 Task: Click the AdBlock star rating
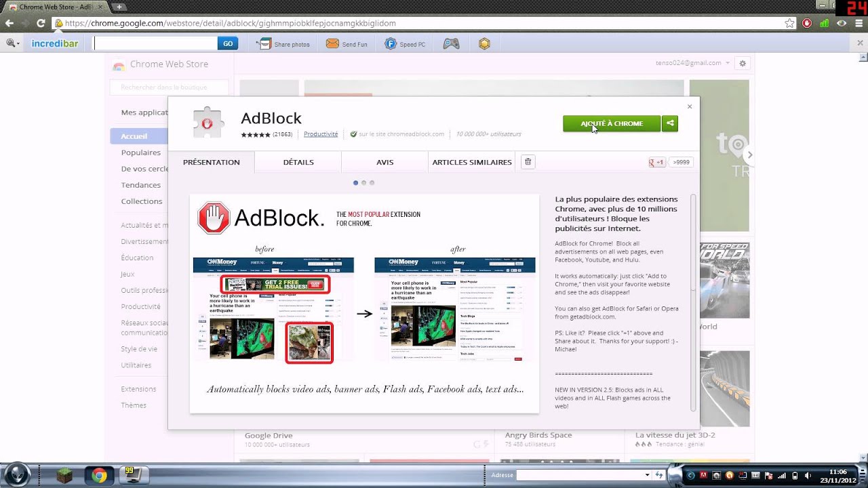[x=256, y=134]
